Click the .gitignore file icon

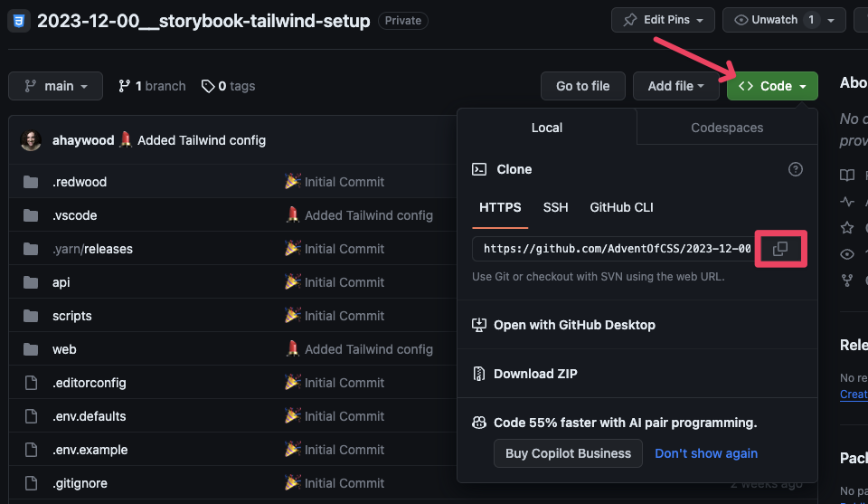coord(31,483)
